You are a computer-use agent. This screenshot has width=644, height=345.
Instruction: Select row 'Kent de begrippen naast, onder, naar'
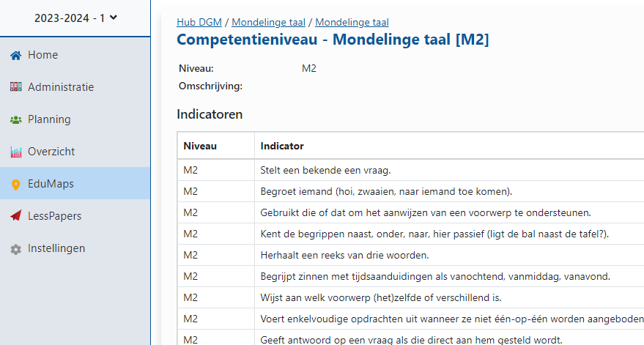click(x=411, y=234)
